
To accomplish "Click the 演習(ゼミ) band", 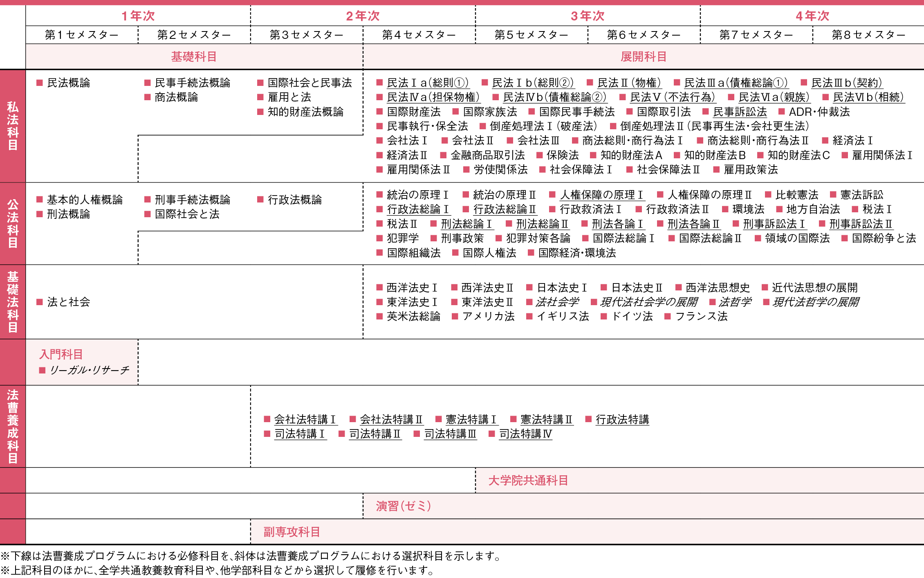I will (x=644, y=506).
